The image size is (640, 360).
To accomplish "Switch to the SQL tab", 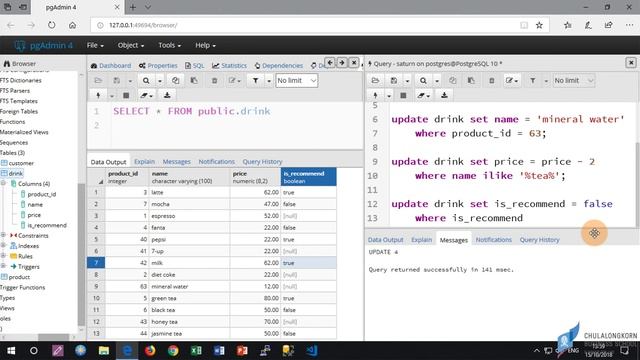I will pyautogui.click(x=194, y=65).
